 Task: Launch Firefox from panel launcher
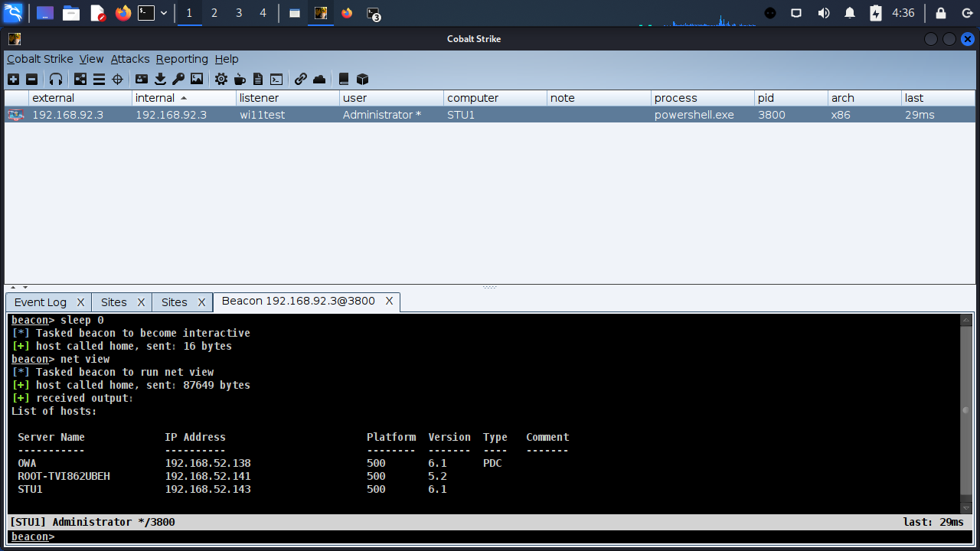click(x=123, y=13)
